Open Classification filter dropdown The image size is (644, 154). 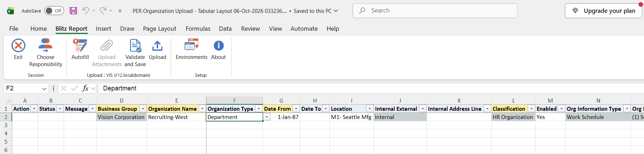tap(532, 109)
